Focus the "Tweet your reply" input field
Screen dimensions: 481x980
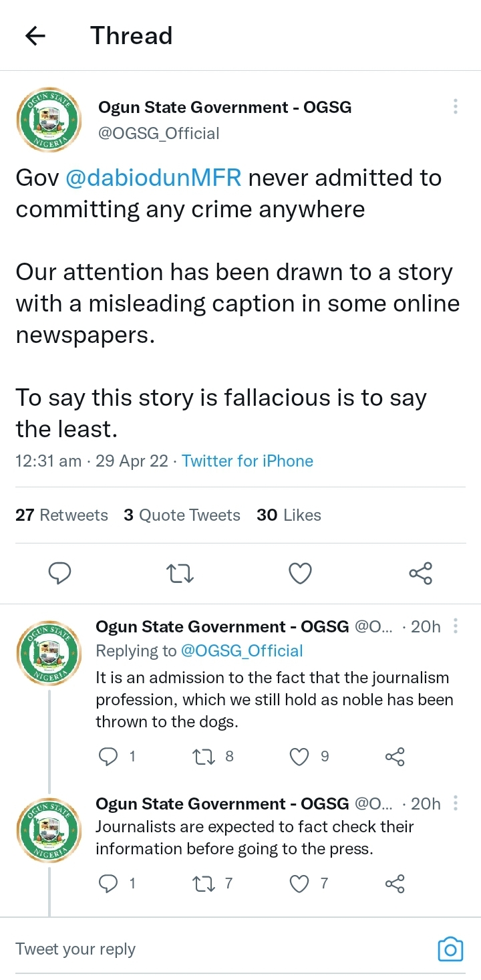coord(200,949)
